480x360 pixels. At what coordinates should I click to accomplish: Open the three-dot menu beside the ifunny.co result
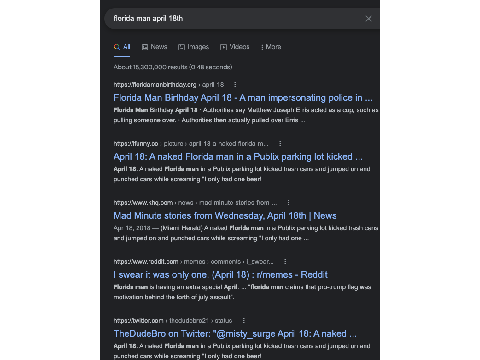tap(280, 144)
